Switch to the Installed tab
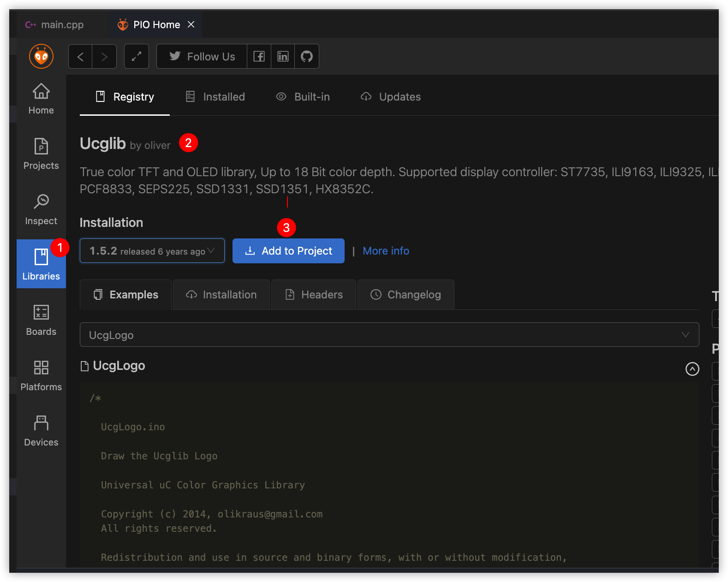 [x=215, y=97]
